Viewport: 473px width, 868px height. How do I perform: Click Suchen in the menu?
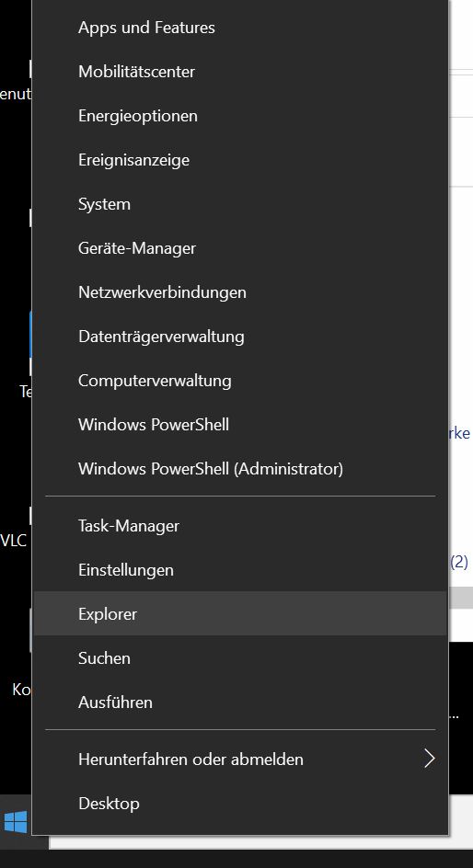click(240, 658)
